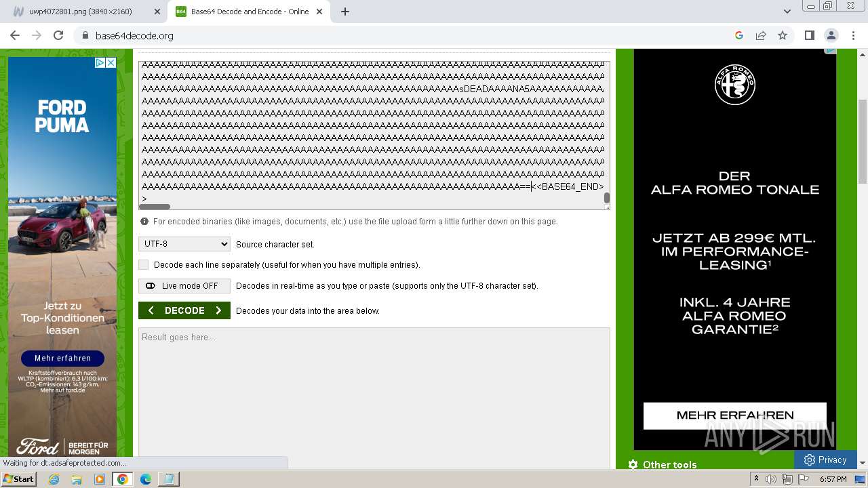Click the vertical scrollbar of the textarea

coord(606,198)
